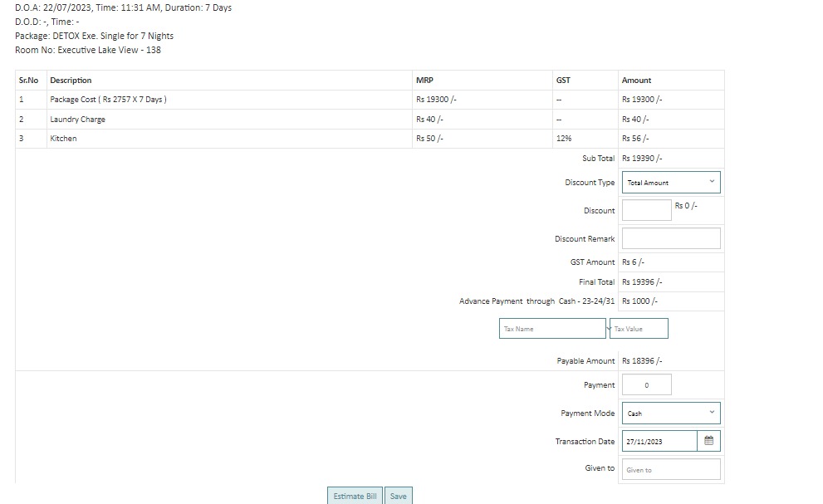This screenshot has width=823, height=504.
Task: Click the Sub Total value Rs 19390
Action: pos(642,158)
